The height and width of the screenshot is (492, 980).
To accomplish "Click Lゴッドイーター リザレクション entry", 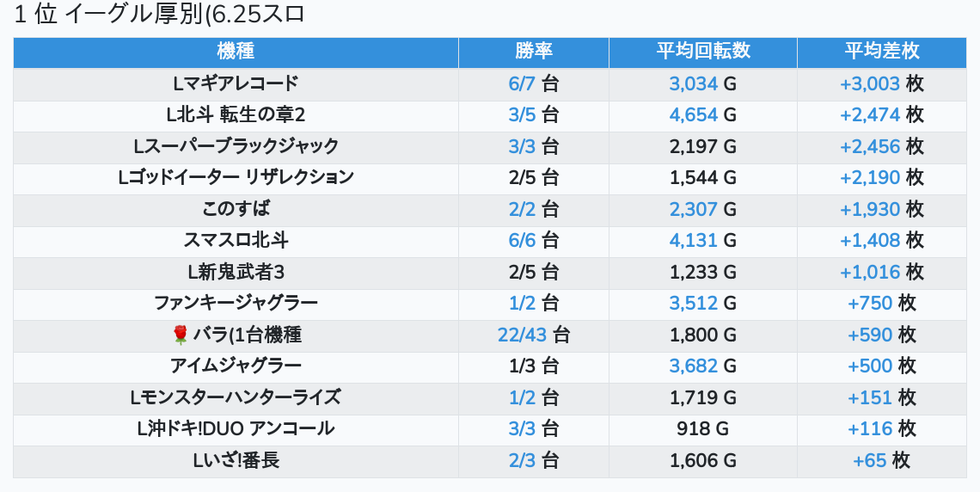I will (x=236, y=177).
